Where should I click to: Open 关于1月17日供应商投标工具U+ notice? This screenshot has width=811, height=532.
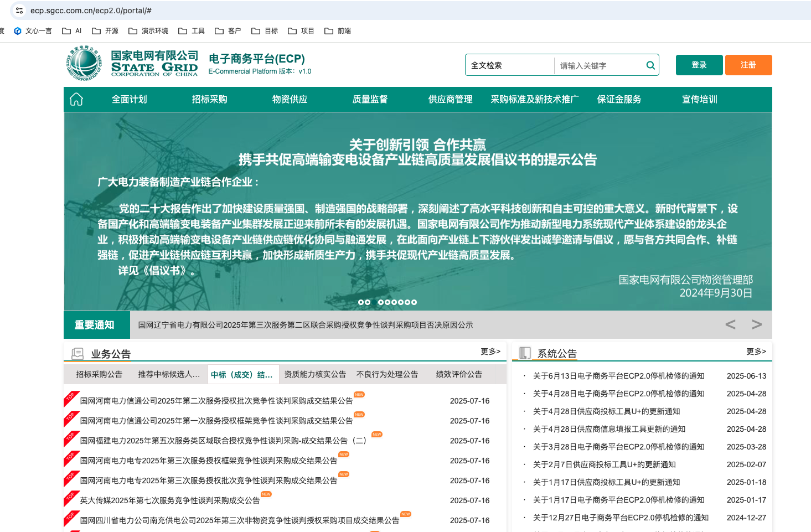click(x=606, y=482)
